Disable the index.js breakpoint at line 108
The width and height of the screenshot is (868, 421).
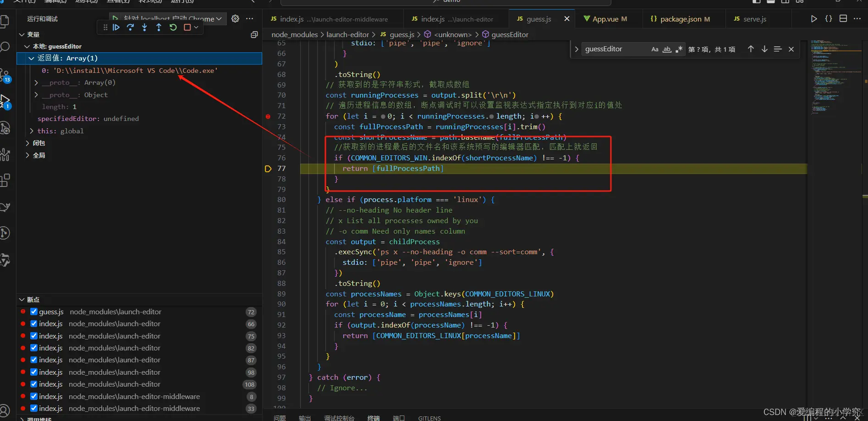point(34,384)
